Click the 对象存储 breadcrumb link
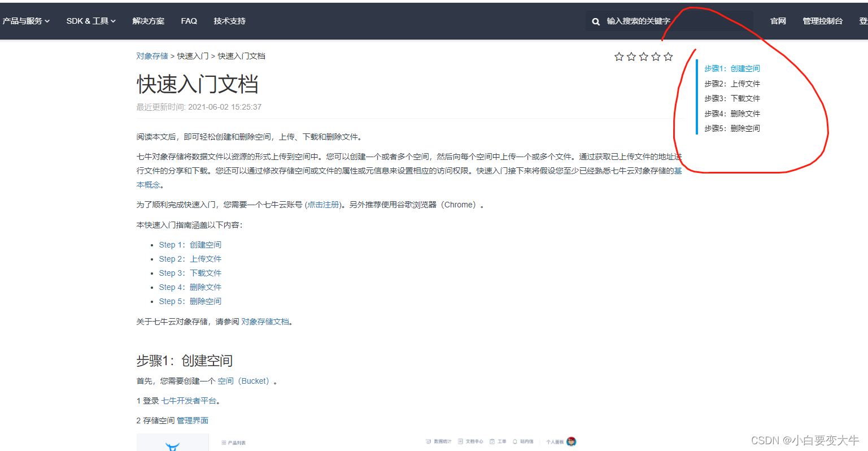This screenshot has width=868, height=451. coord(152,56)
